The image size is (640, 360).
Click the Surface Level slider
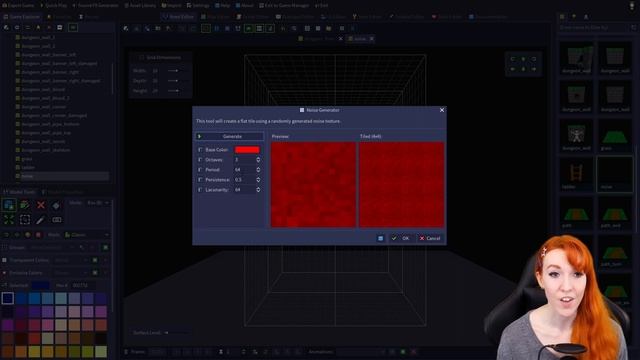coord(177,333)
